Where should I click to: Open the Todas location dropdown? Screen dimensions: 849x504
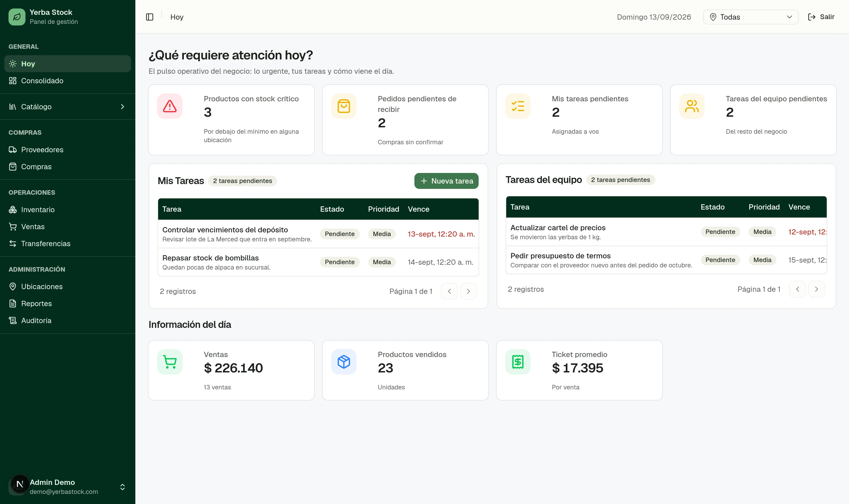(x=751, y=17)
